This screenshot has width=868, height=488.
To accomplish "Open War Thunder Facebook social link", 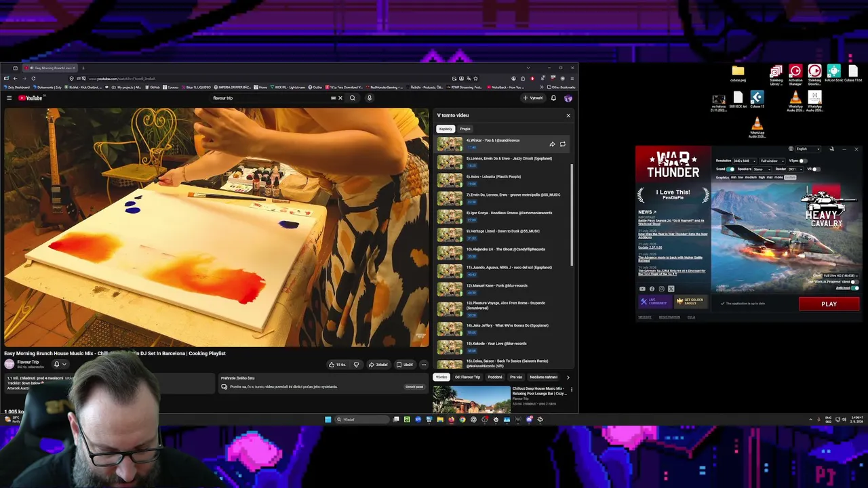I will [652, 289].
